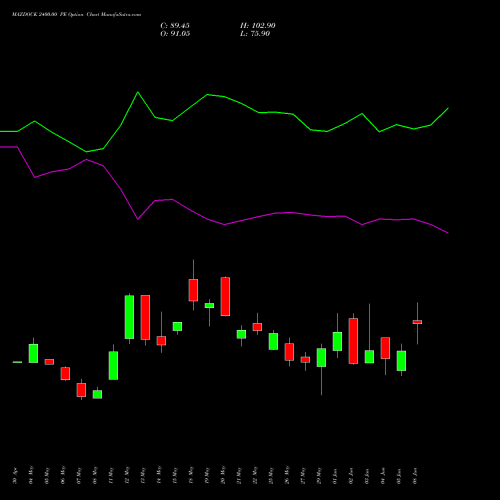
Task: Click the 20 May date label
Action: [x=223, y=475]
